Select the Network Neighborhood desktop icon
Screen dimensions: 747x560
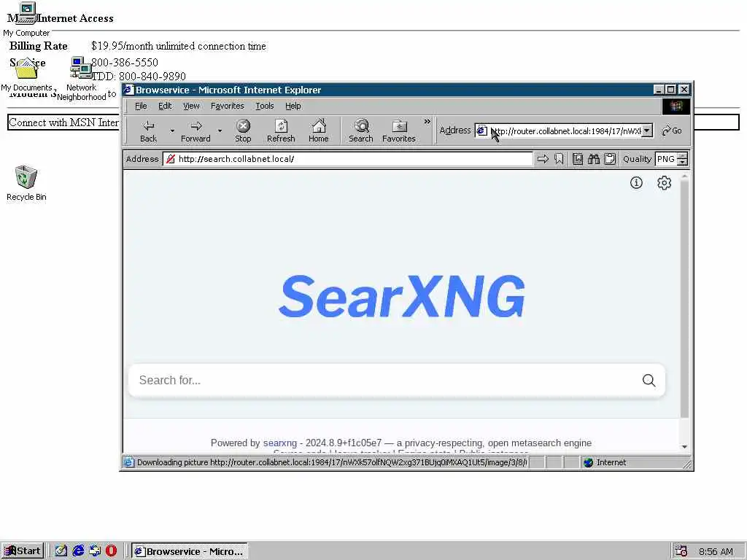click(82, 79)
